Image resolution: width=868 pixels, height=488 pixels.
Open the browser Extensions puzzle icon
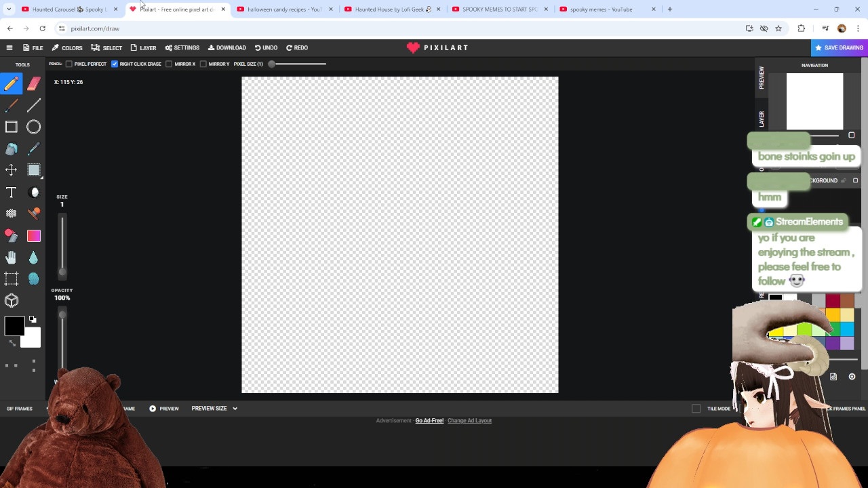(802, 28)
